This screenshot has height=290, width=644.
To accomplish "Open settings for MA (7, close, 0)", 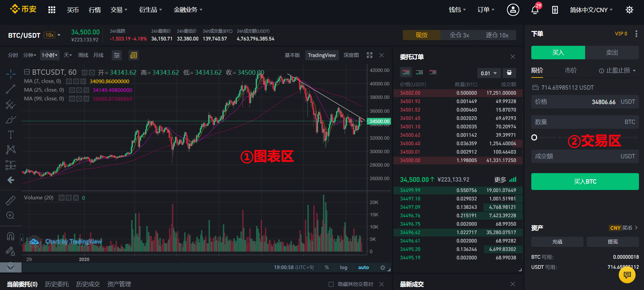I will [x=76, y=81].
